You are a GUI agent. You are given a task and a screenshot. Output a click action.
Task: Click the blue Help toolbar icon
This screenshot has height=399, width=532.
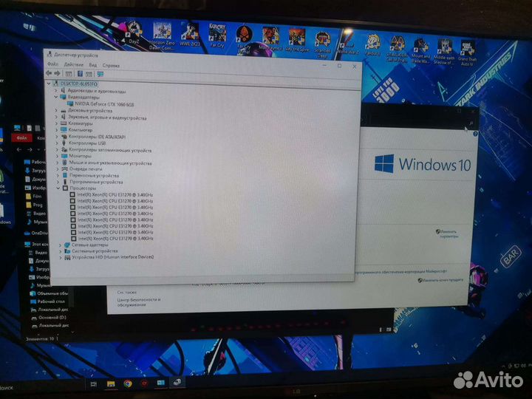(x=80, y=74)
